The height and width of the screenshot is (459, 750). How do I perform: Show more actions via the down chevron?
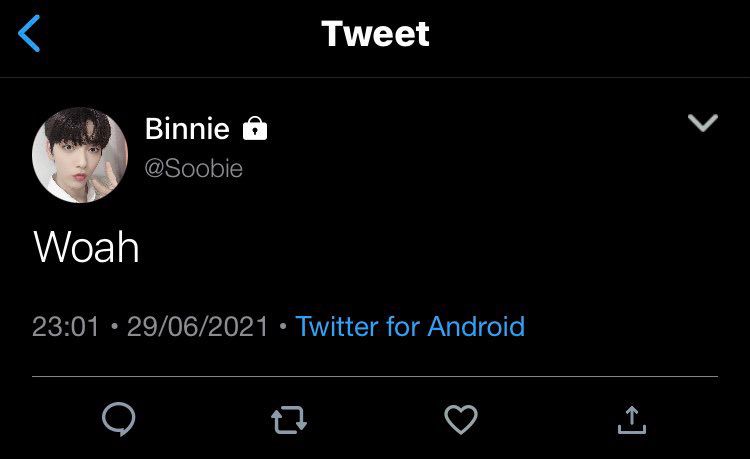(x=704, y=123)
